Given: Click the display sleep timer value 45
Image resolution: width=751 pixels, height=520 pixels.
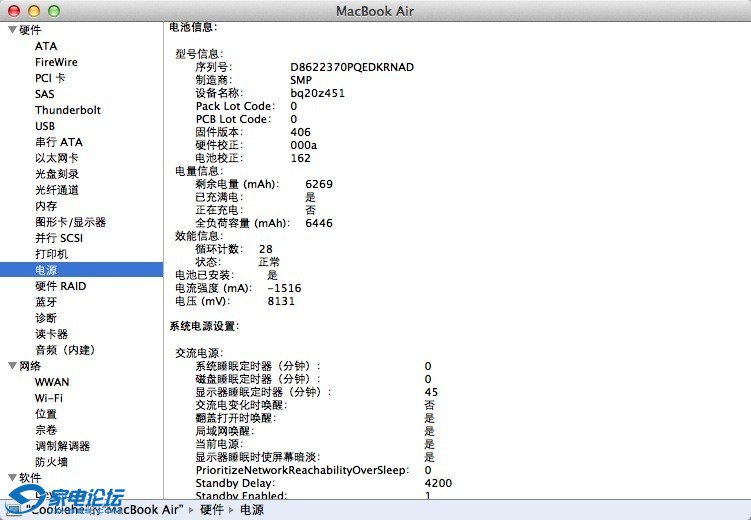Looking at the screenshot, I should coord(431,392).
